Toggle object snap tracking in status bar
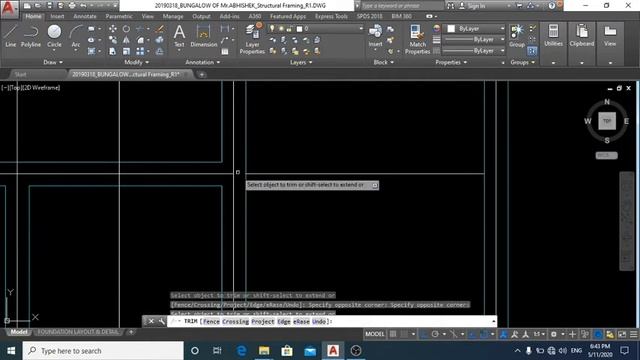The width and height of the screenshot is (640, 360). pos(472,334)
